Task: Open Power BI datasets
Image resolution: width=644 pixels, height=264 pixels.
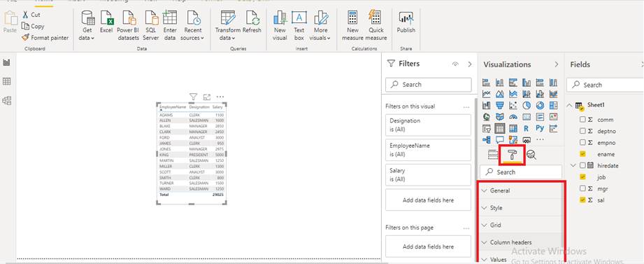Action: pyautogui.click(x=128, y=25)
